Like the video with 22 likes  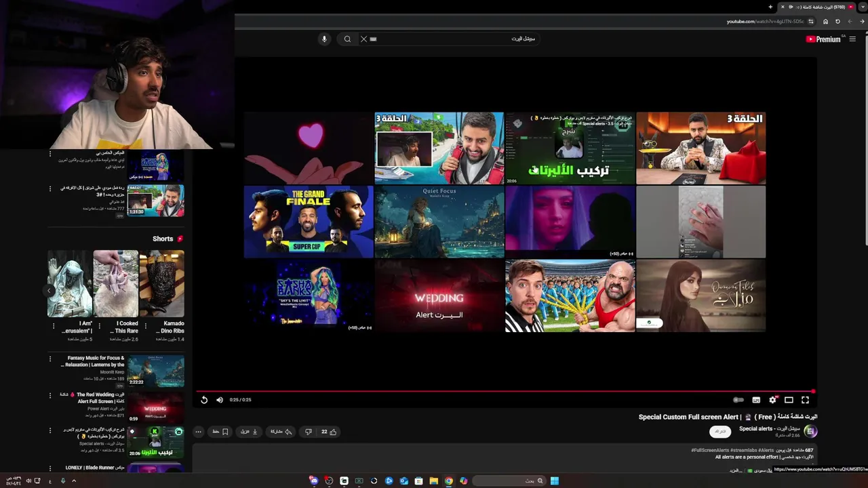(x=329, y=432)
